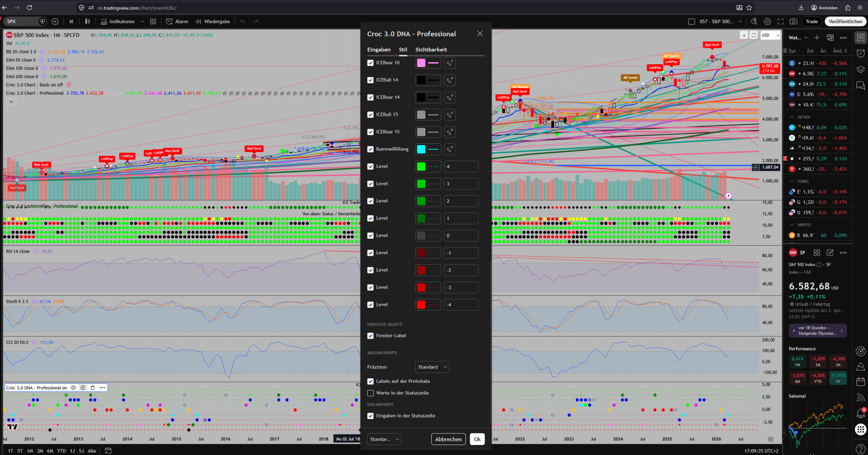The width and height of the screenshot is (868, 455).
Task: Click the Abbrechen button
Action: coord(448,439)
